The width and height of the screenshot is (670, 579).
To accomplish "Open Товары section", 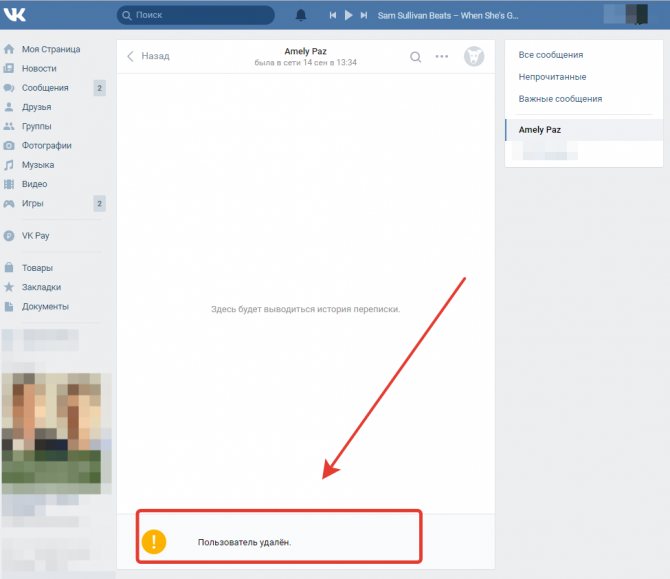I will tap(37, 268).
